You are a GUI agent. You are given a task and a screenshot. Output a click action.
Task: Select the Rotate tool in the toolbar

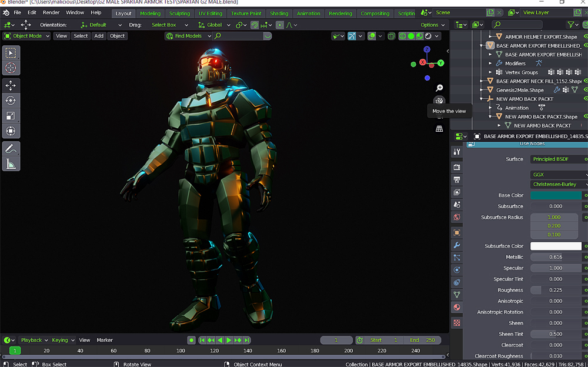pyautogui.click(x=11, y=101)
